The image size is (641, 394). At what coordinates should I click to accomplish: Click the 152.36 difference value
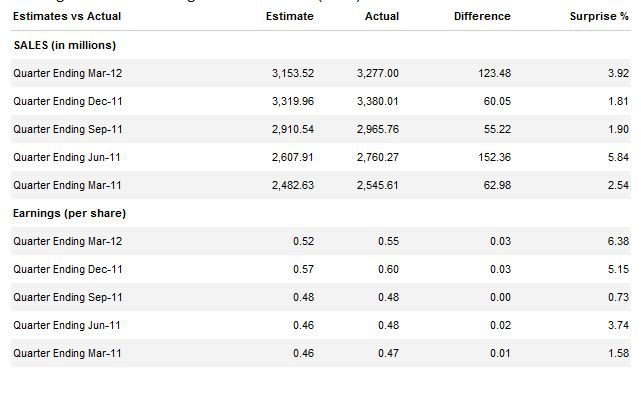pos(494,157)
